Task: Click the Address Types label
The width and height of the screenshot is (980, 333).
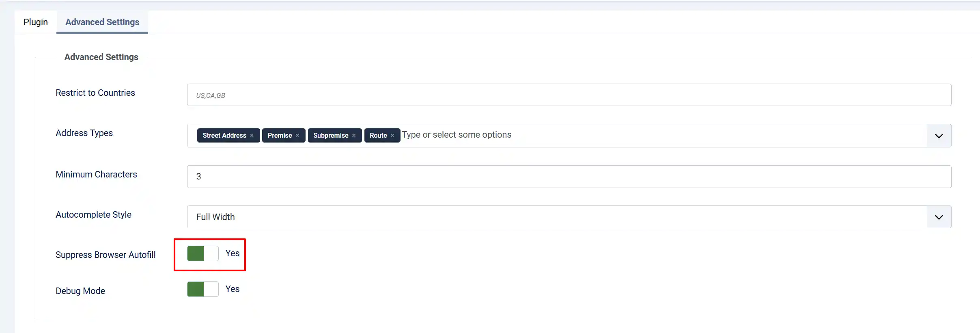Action: point(84,133)
